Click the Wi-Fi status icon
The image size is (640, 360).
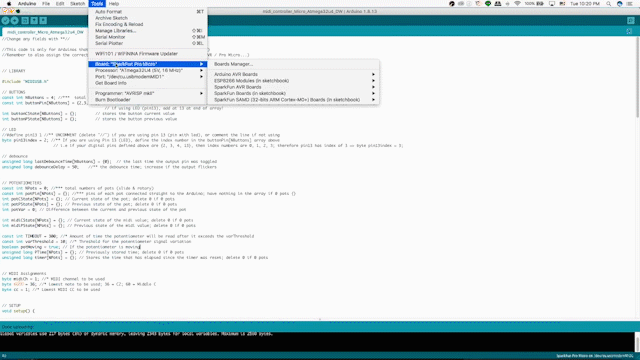pyautogui.click(x=517, y=4)
